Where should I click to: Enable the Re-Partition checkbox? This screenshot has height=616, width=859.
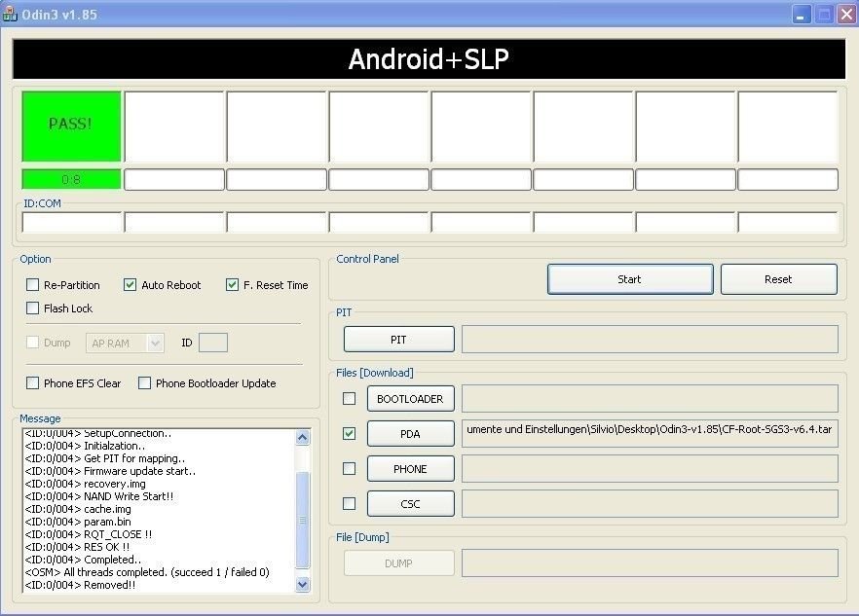pos(33,285)
